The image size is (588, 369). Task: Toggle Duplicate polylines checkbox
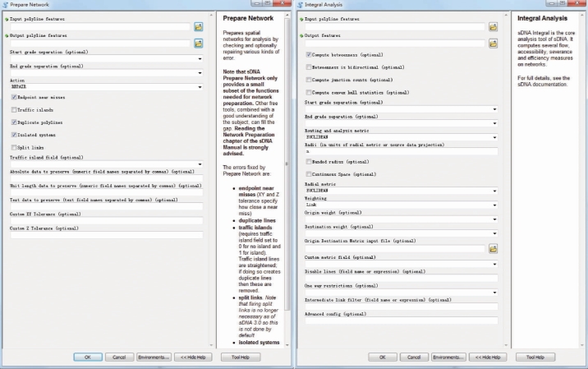click(x=14, y=122)
